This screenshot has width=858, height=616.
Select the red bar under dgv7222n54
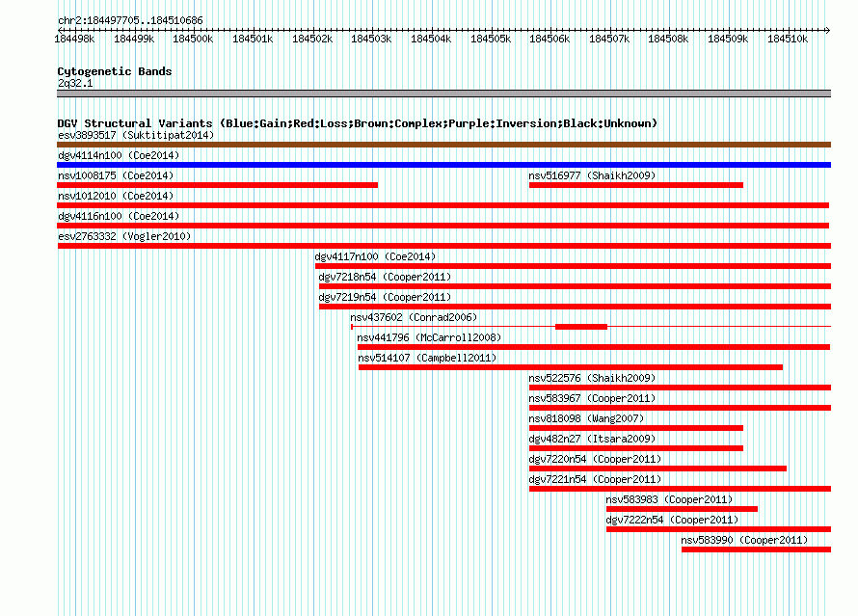point(718,529)
